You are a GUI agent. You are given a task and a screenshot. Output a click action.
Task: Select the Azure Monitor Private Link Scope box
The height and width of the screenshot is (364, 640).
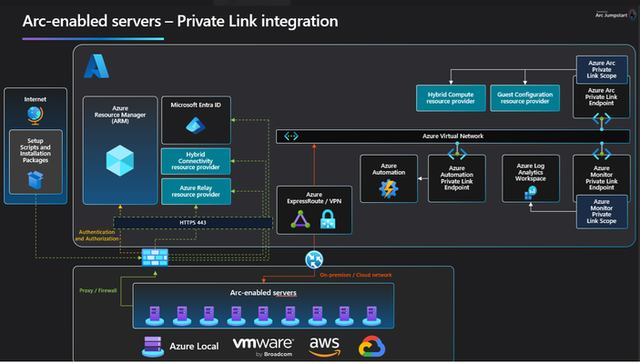point(602,211)
